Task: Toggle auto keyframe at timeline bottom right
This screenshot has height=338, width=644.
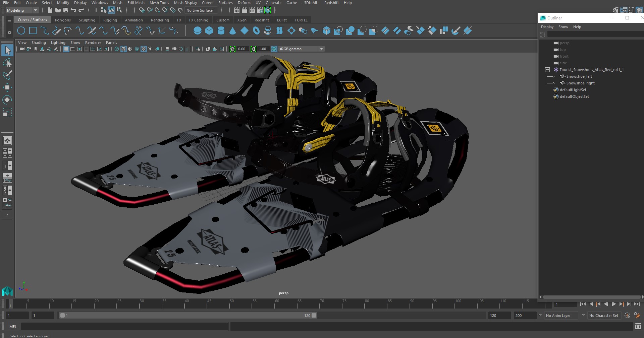Action: (627, 316)
